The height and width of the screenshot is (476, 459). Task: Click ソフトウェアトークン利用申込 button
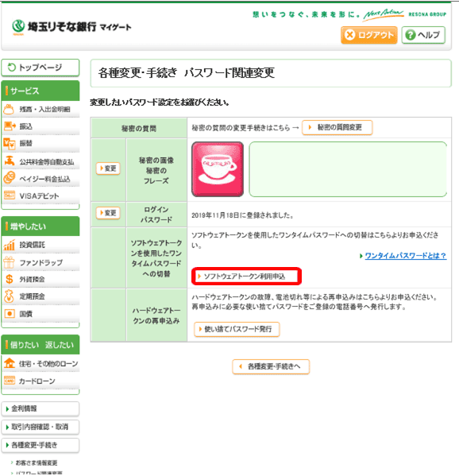click(x=246, y=277)
